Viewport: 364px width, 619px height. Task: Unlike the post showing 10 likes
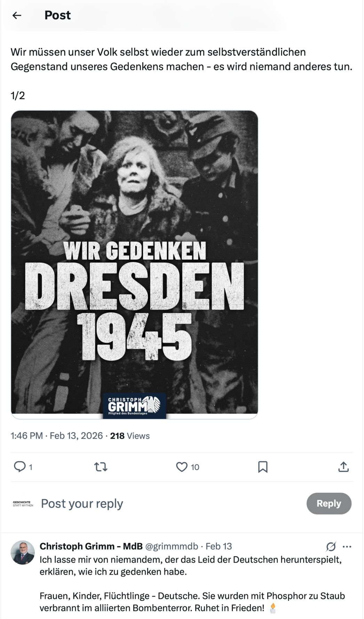tap(182, 467)
